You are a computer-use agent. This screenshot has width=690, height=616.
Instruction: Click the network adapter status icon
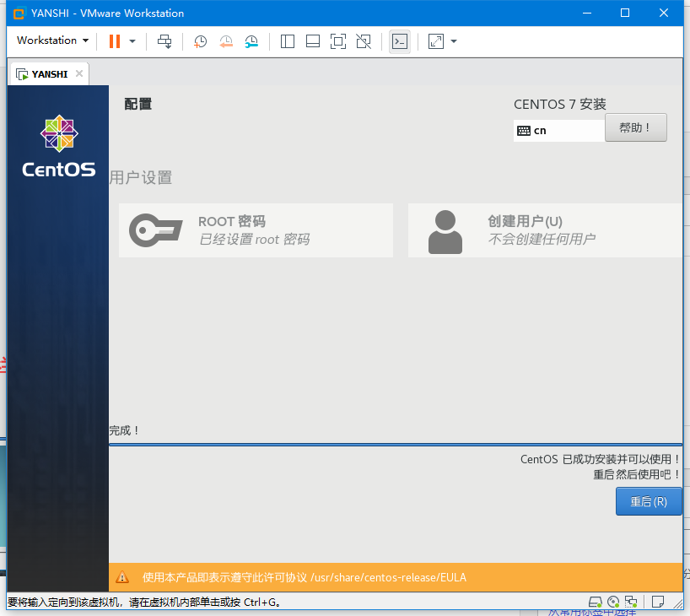pyautogui.click(x=631, y=602)
